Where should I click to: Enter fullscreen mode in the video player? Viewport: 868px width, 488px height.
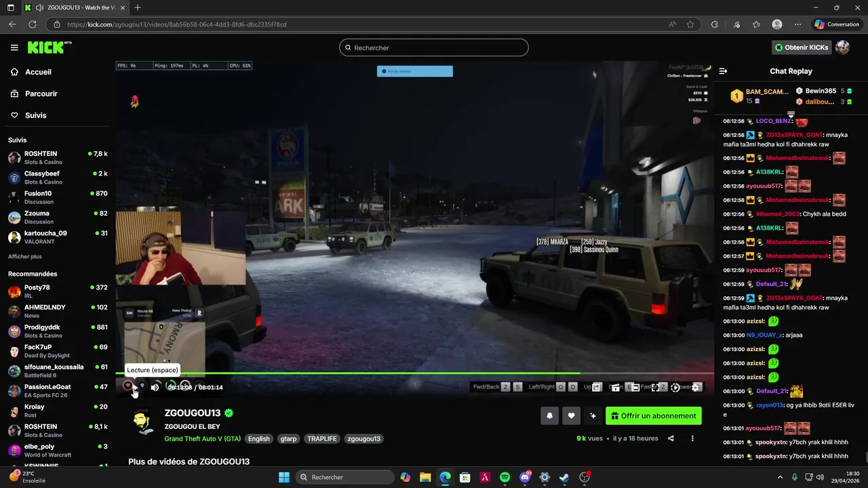click(655, 387)
